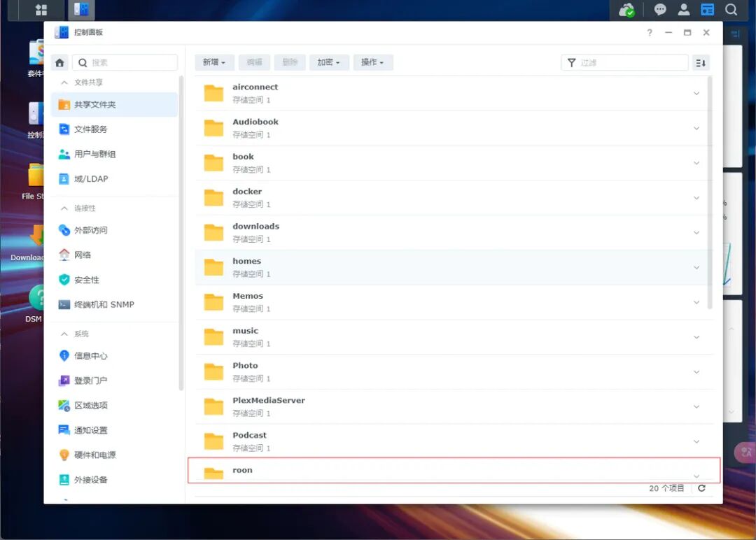Screen dimensions: 756x540
Task: Collapse the 文件共享 sidebar section
Action: click(64, 83)
